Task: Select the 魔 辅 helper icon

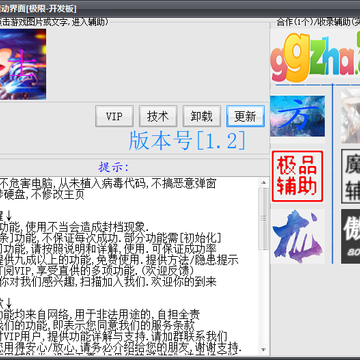Action: pyautogui.click(x=350, y=176)
